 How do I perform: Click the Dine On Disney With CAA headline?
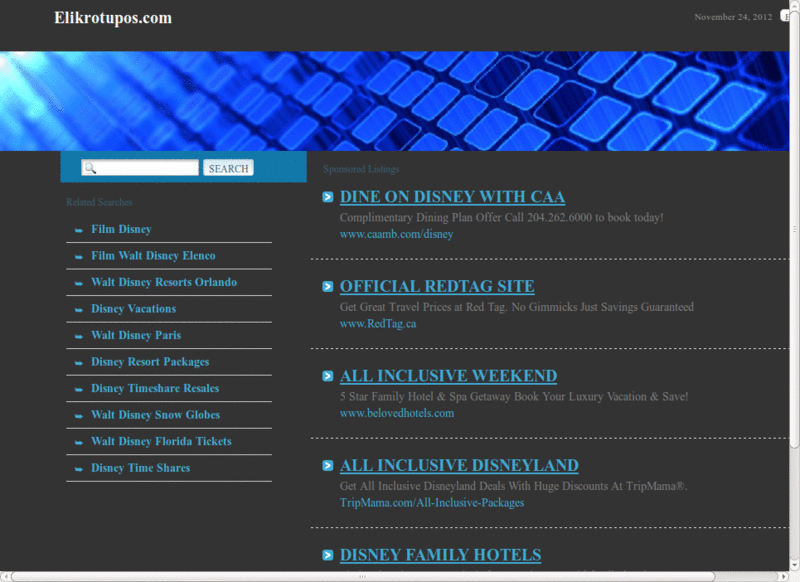click(x=453, y=197)
